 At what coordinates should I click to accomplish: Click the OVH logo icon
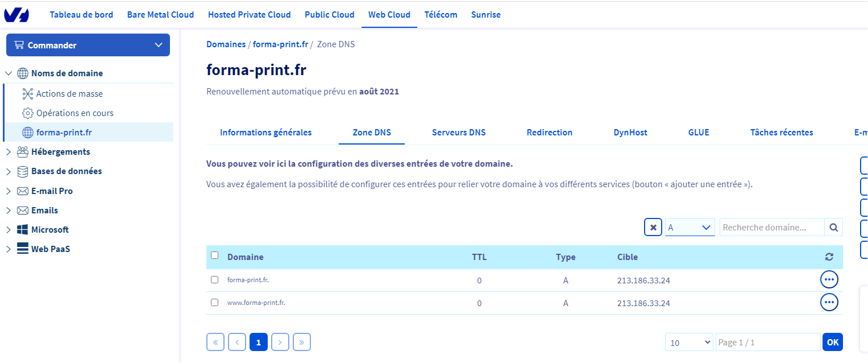(16, 15)
